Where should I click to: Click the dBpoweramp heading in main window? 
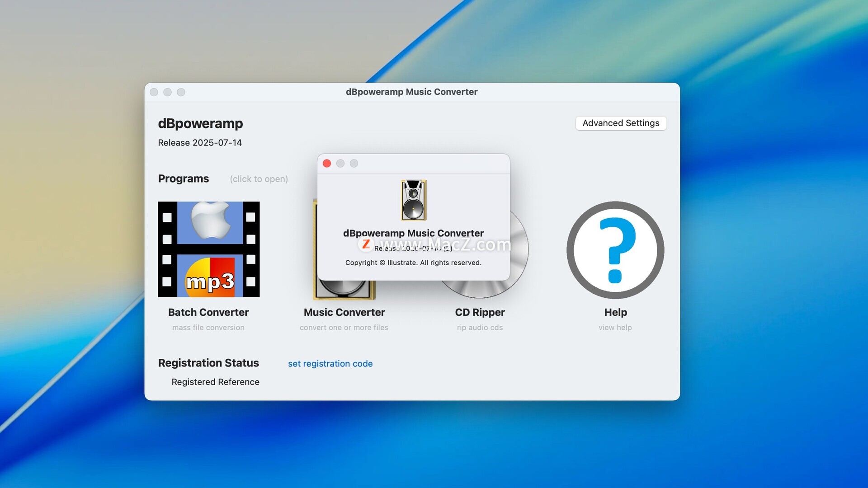point(200,123)
